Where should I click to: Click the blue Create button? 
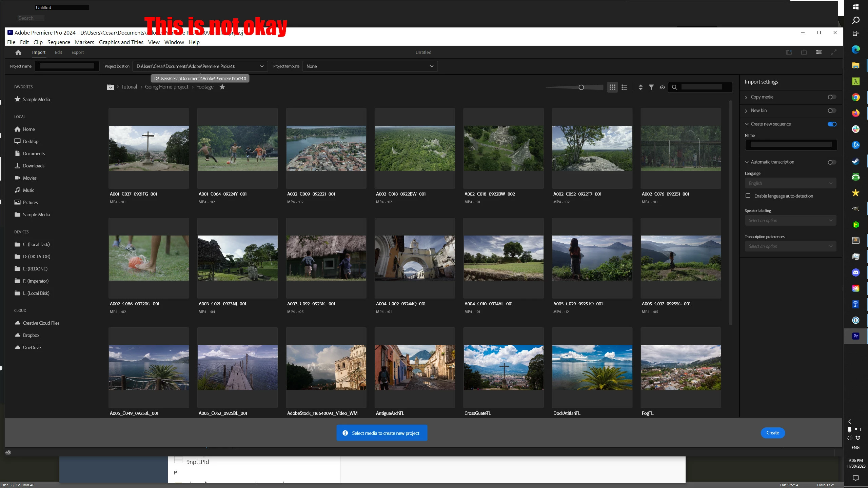point(772,433)
